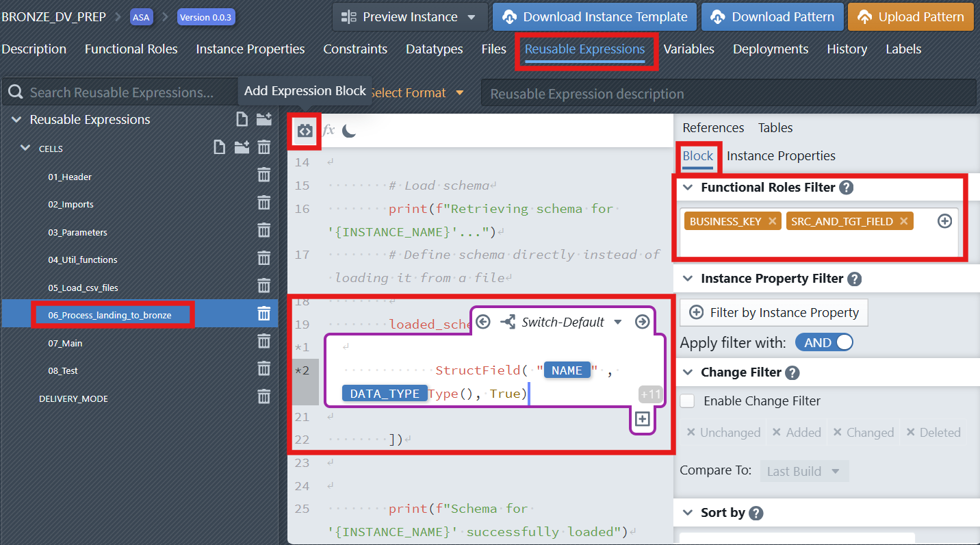980x545 pixels.
Task: Switch to the Variables tab
Action: click(x=688, y=49)
